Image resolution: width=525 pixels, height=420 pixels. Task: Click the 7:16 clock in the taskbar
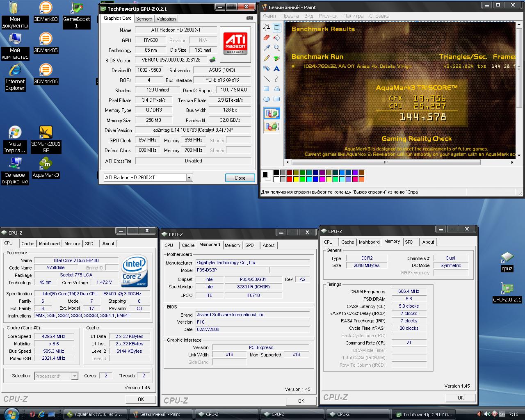tap(514, 414)
